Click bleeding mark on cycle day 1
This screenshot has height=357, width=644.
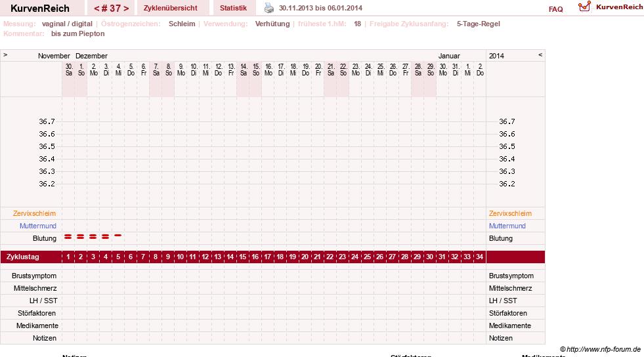coord(68,237)
